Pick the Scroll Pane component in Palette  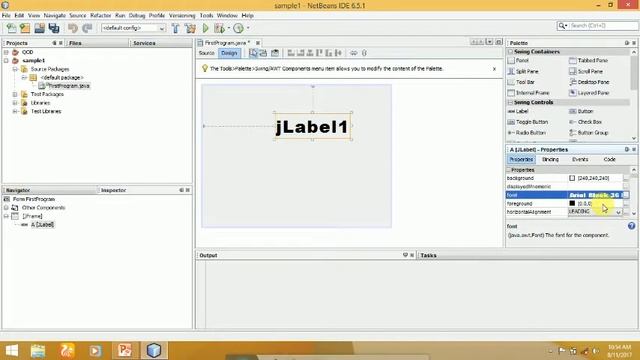(x=586, y=71)
